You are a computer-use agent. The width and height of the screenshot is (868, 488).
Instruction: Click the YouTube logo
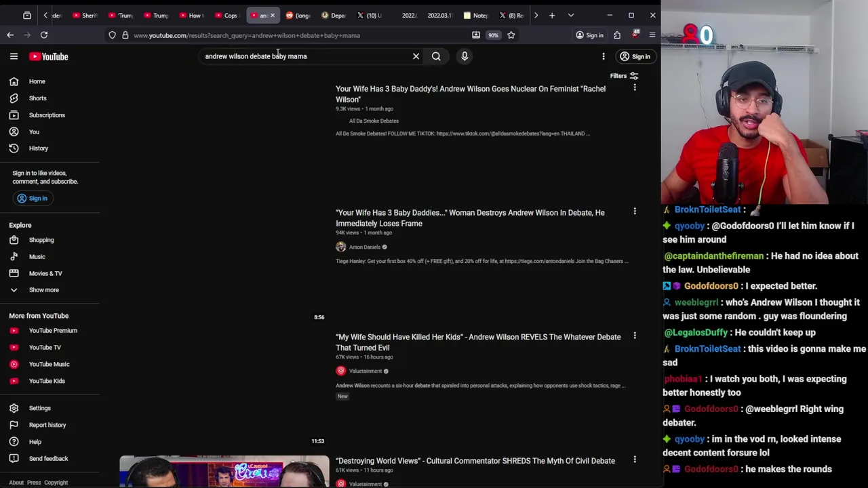click(x=49, y=56)
